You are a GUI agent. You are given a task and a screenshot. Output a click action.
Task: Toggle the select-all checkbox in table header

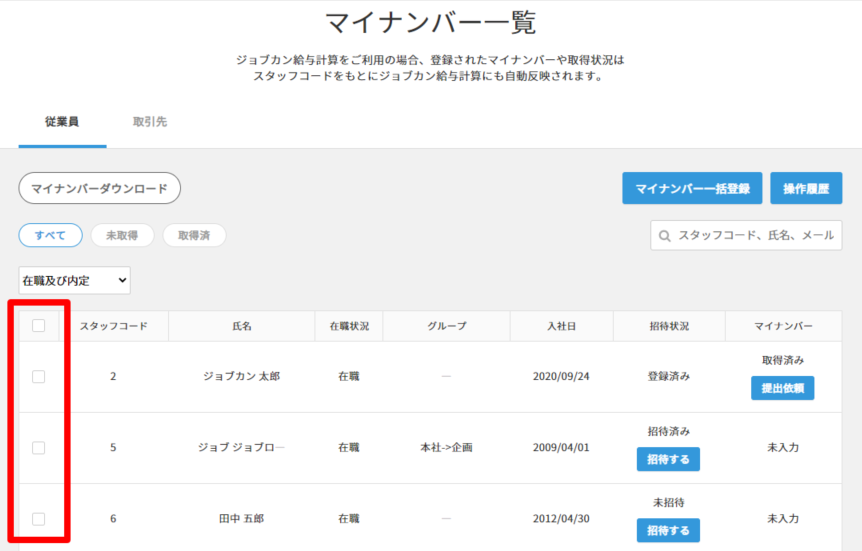point(39,326)
